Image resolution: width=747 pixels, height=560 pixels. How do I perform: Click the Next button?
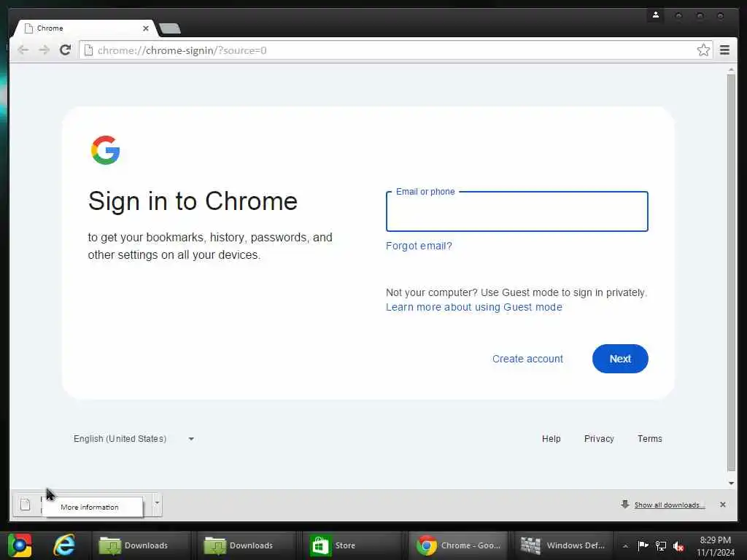click(620, 359)
